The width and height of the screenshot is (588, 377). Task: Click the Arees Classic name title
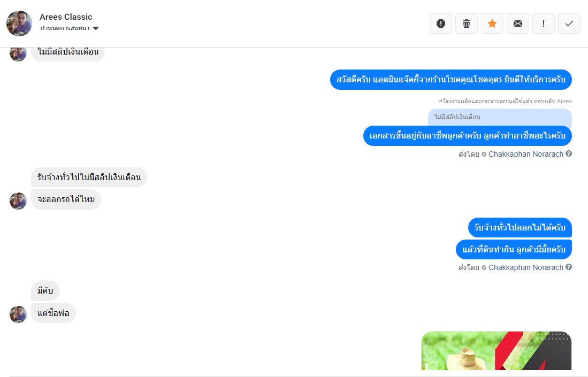point(66,17)
